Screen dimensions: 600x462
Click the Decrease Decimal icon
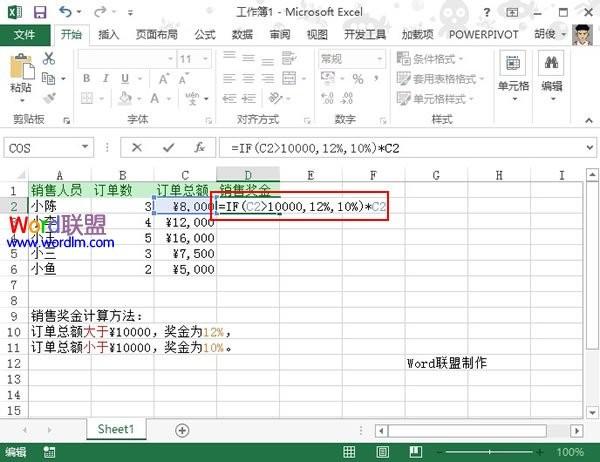tap(346, 98)
